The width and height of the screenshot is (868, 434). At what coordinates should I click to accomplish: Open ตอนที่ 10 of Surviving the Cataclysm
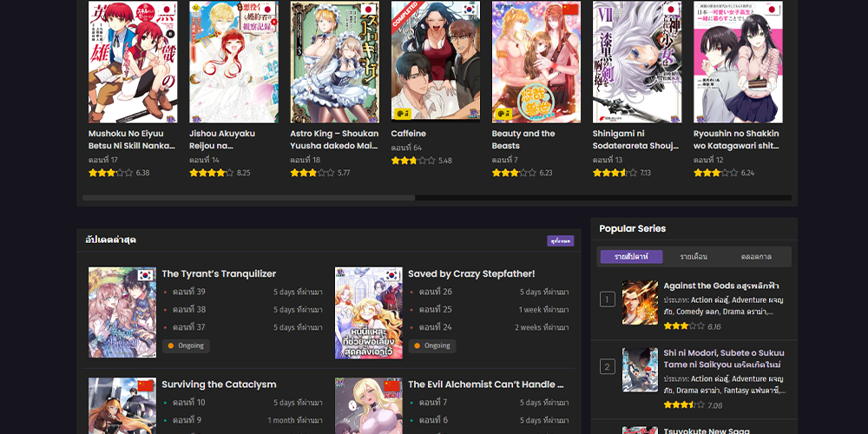pyautogui.click(x=188, y=403)
